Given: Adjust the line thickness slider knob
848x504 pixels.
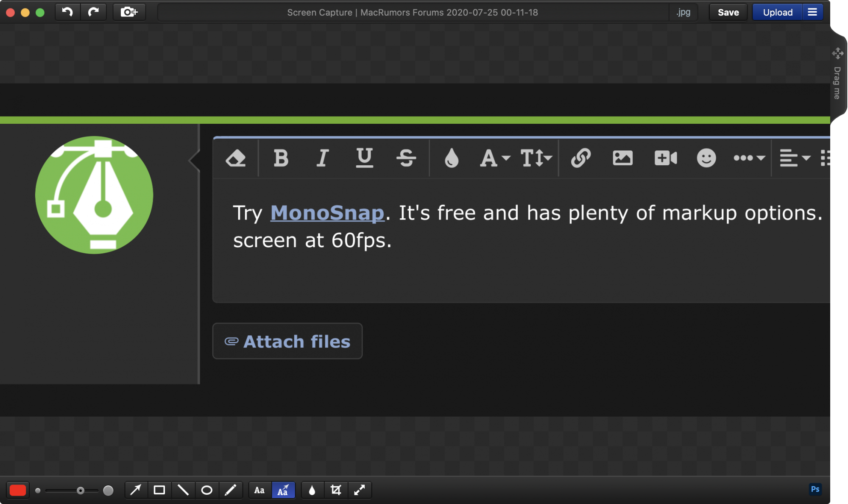Looking at the screenshot, I should pos(81,490).
